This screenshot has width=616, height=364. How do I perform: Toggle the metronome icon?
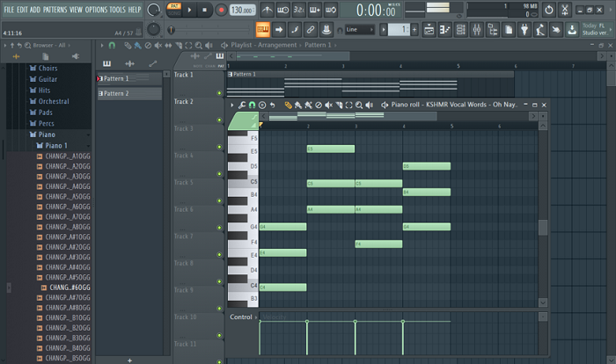pyautogui.click(x=268, y=10)
